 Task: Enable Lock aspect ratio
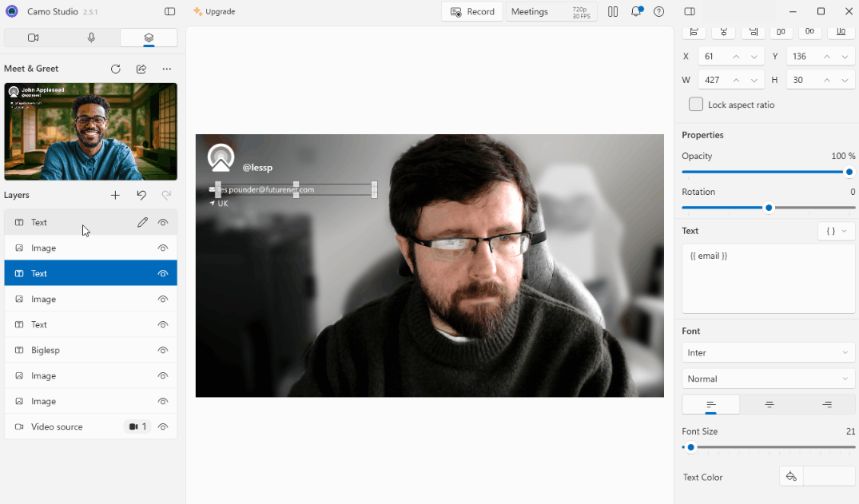pyautogui.click(x=695, y=104)
